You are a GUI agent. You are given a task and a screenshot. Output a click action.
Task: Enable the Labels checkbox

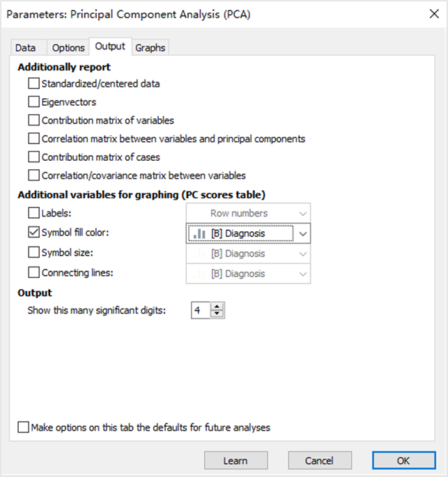[x=34, y=214]
